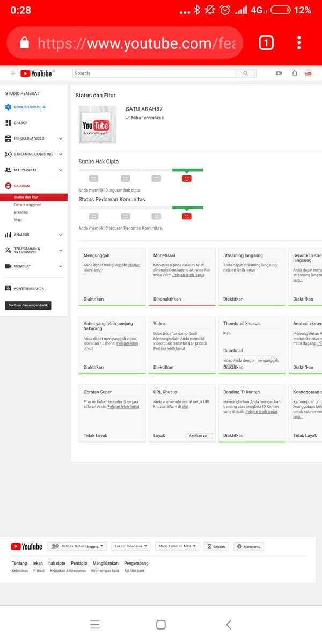Screen dimensions: 322x644
Task: Click footer hak cipta link
Action: [x=57, y=563]
